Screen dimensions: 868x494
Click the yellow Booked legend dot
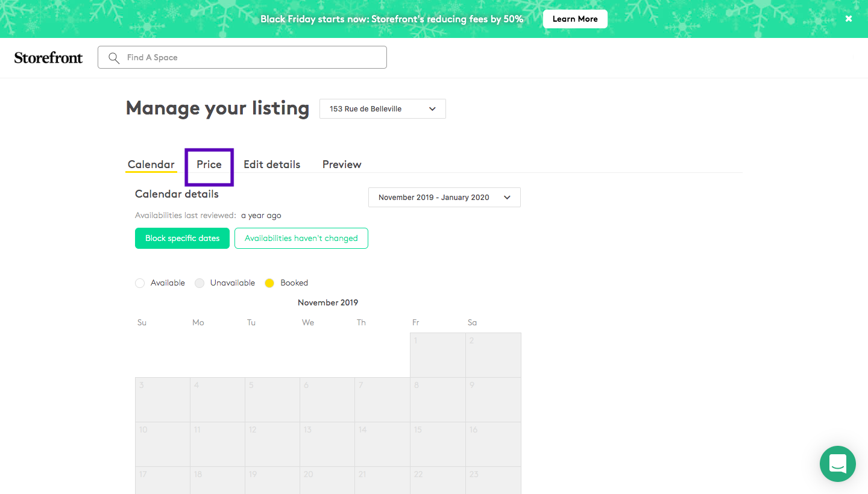point(269,283)
